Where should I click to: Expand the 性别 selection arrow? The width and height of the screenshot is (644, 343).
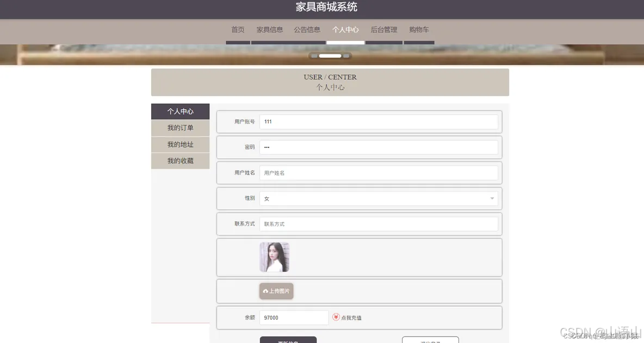[491, 198]
